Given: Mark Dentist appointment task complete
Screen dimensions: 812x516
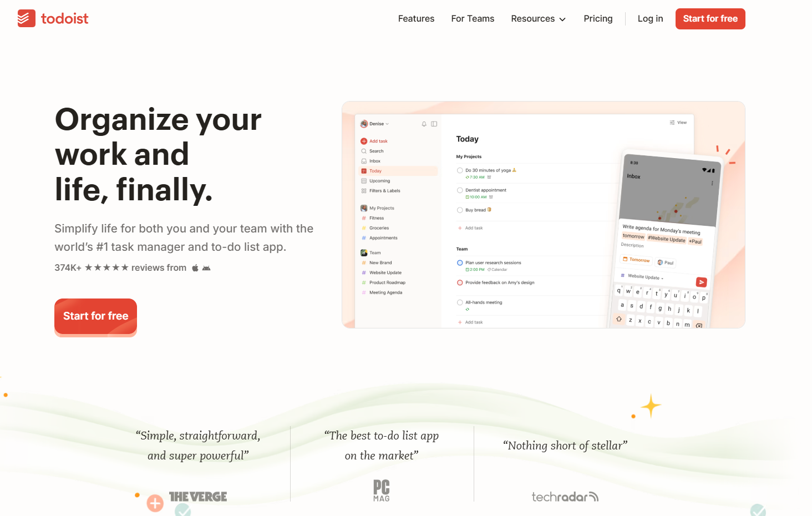Looking at the screenshot, I should coord(460,190).
